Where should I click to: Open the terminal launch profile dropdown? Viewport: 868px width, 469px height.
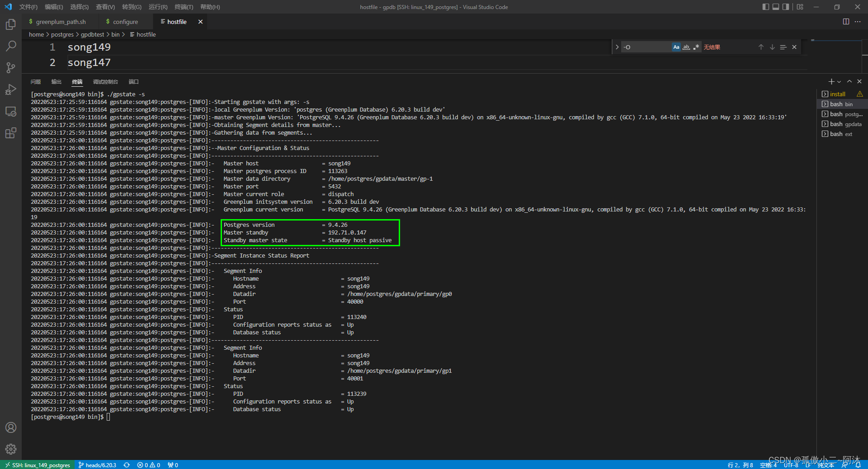[x=839, y=82]
